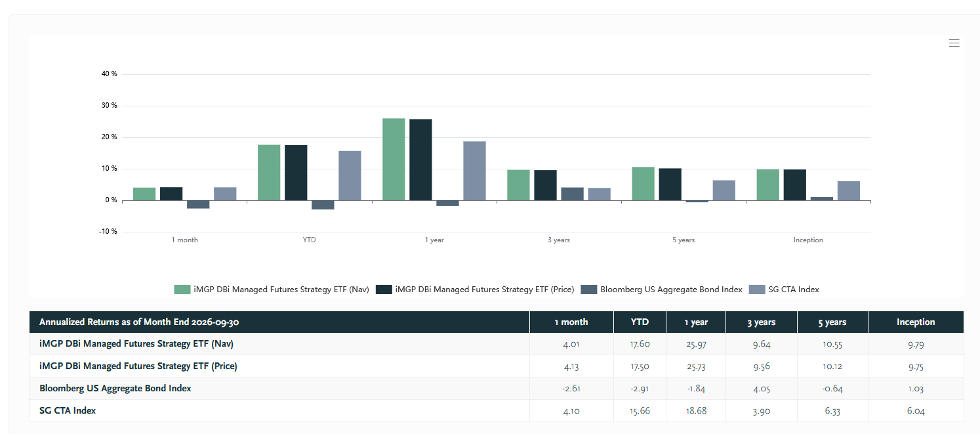Click the Price 5 years value 10.12
Viewport: 980px width, 434px height.
[832, 366]
